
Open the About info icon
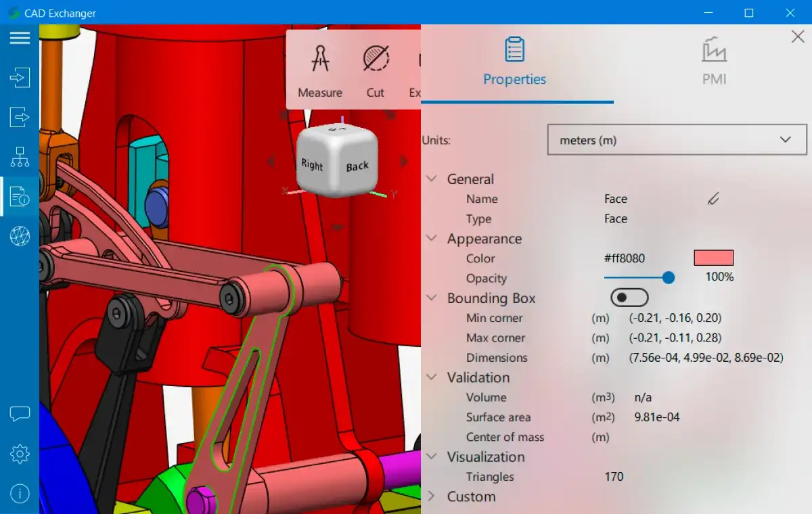coord(20,494)
